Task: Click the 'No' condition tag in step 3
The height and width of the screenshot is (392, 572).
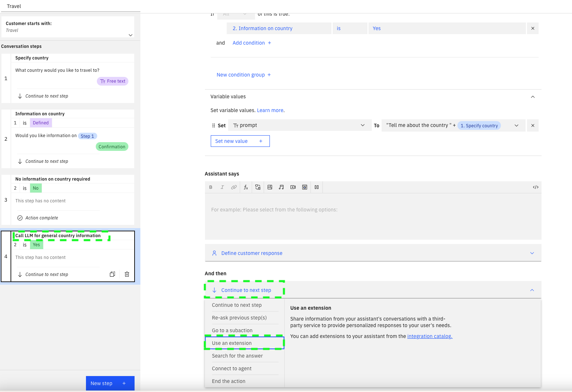Action: coord(36,188)
